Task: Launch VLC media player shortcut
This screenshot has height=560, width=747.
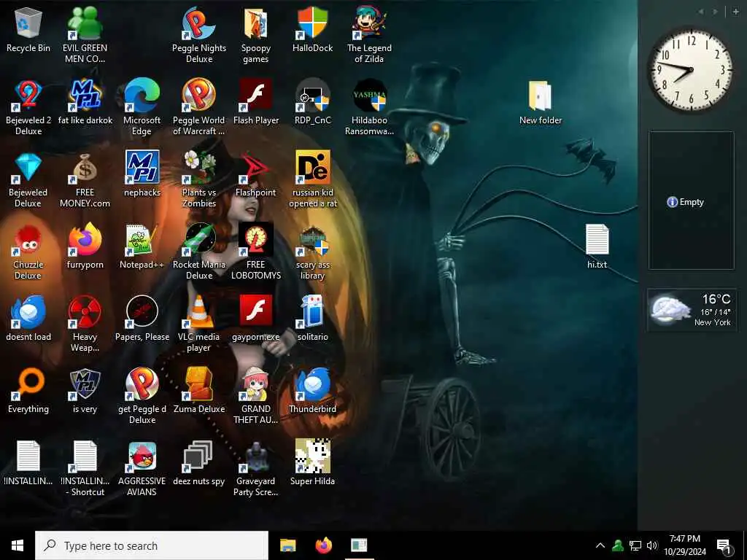Action: (199, 324)
